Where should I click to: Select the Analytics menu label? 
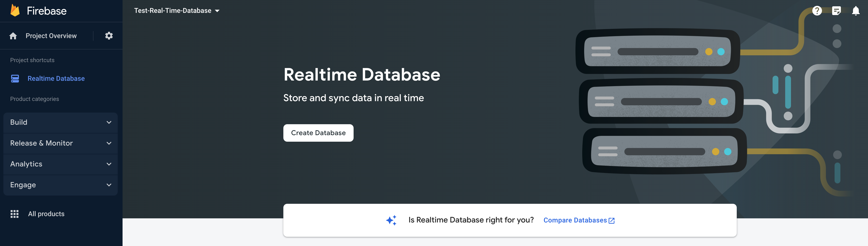[26, 164]
